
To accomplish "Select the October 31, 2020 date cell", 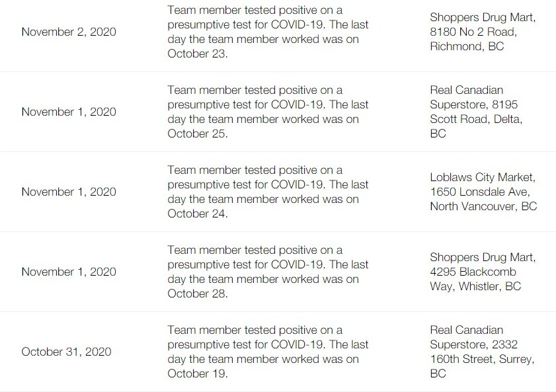I will point(66,352).
